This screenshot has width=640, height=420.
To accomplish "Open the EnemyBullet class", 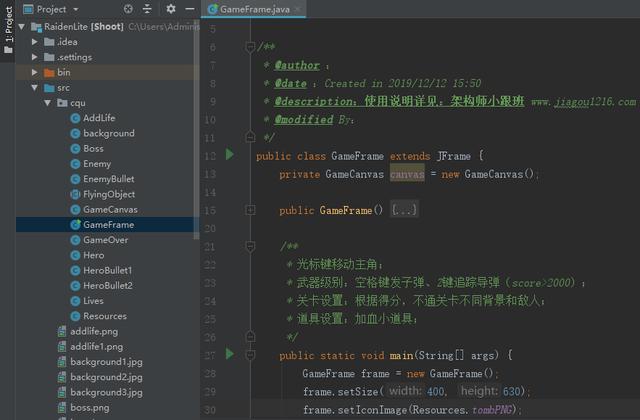I will click(109, 179).
